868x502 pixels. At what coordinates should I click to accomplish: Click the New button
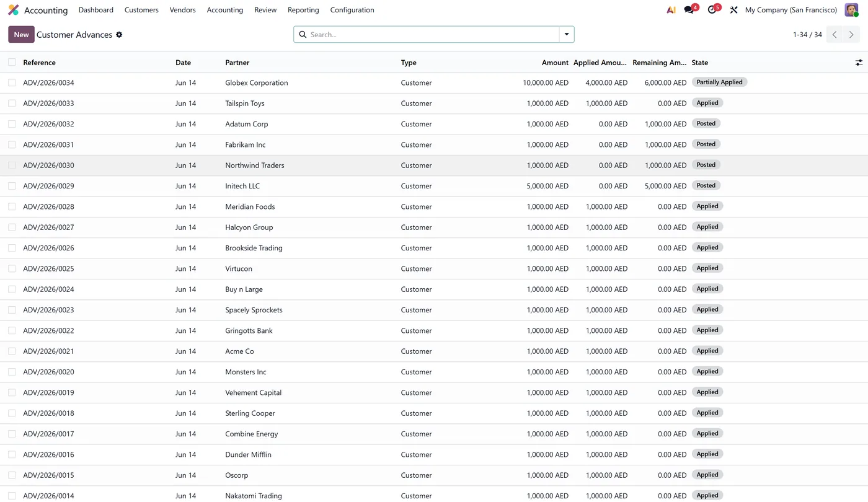tap(21, 35)
